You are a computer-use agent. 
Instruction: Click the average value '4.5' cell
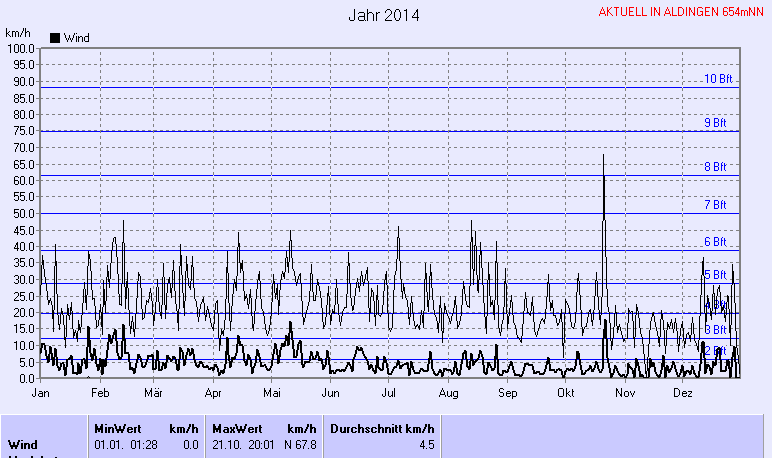coord(426,444)
